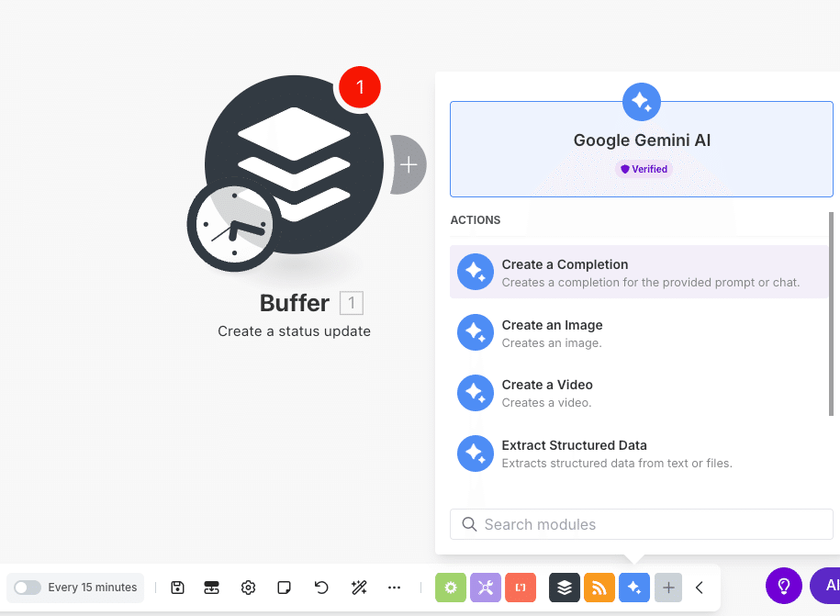Click the actions list scrollbar
Viewport: 840px width, 616px height.
(x=831, y=314)
